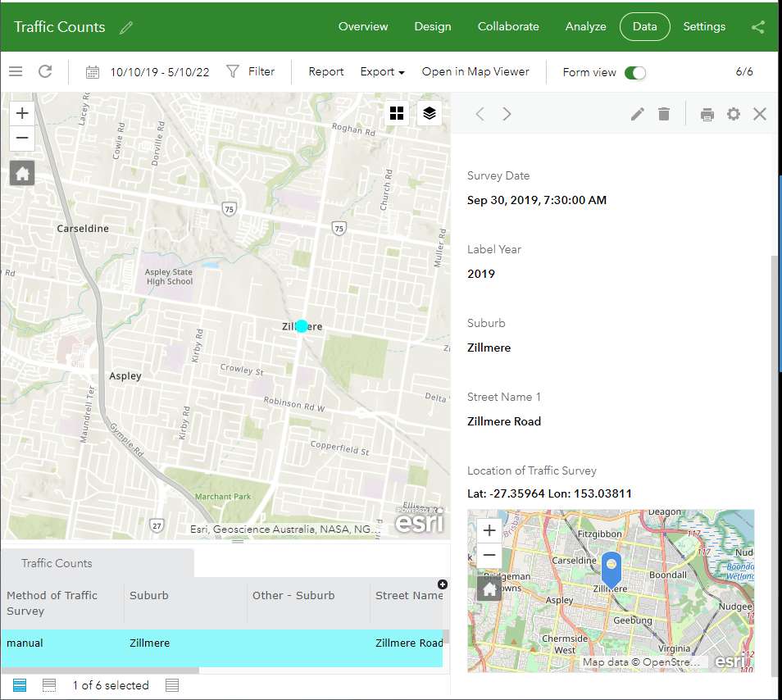Switch to the Analyze tab

[x=585, y=26]
